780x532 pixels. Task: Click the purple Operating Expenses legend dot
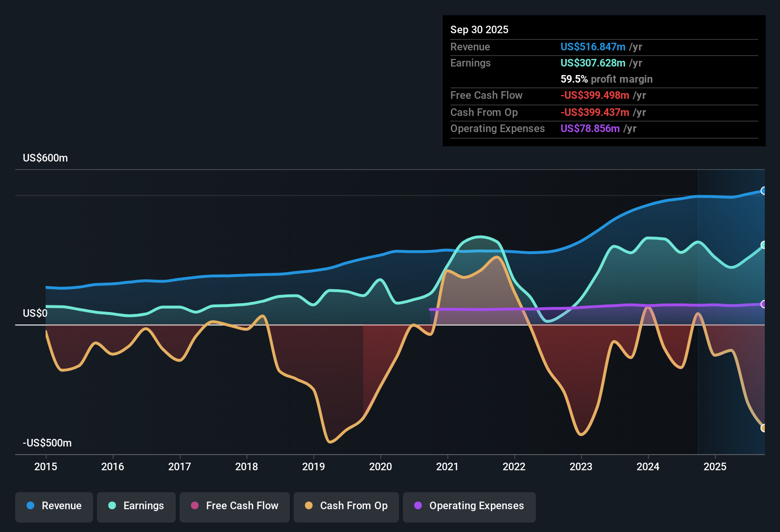tap(418, 506)
